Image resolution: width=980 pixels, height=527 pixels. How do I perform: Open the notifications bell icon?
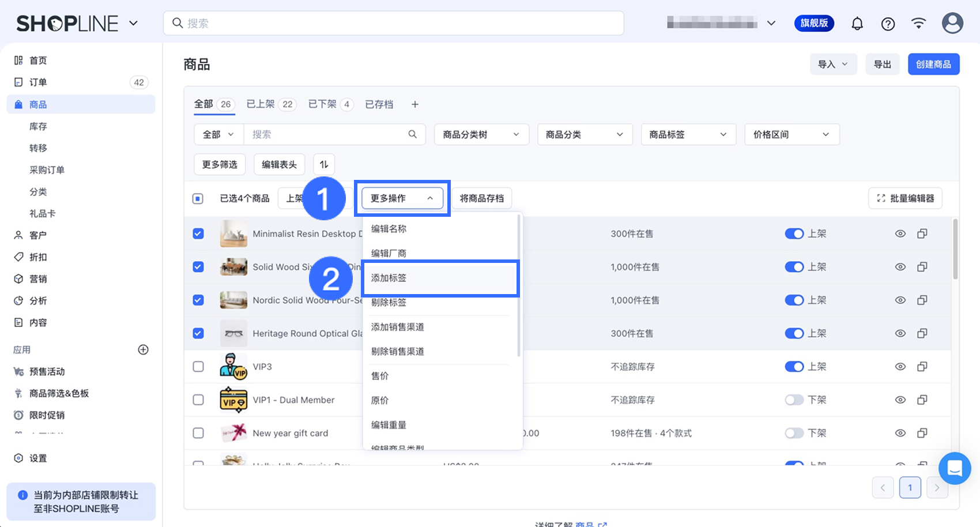click(x=857, y=24)
